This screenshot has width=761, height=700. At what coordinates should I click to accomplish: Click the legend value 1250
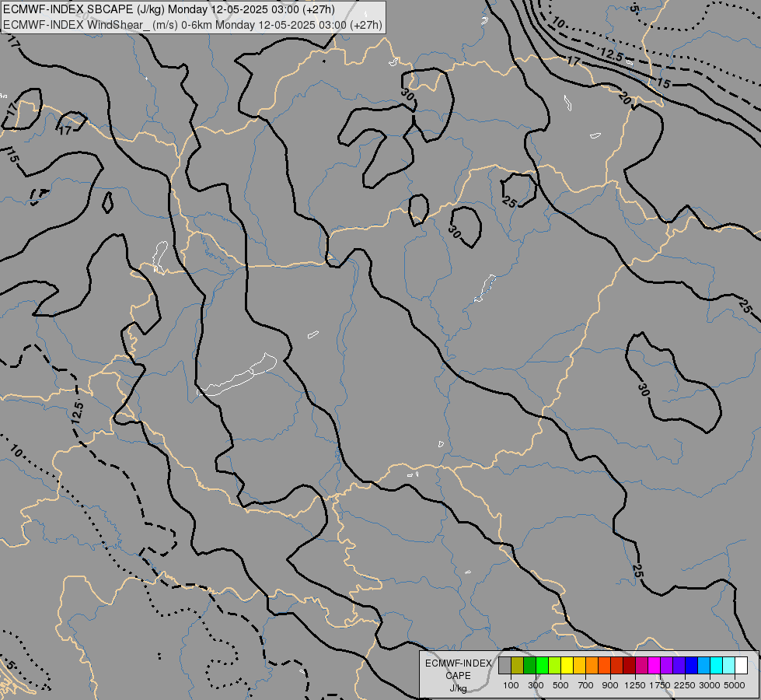click(635, 685)
